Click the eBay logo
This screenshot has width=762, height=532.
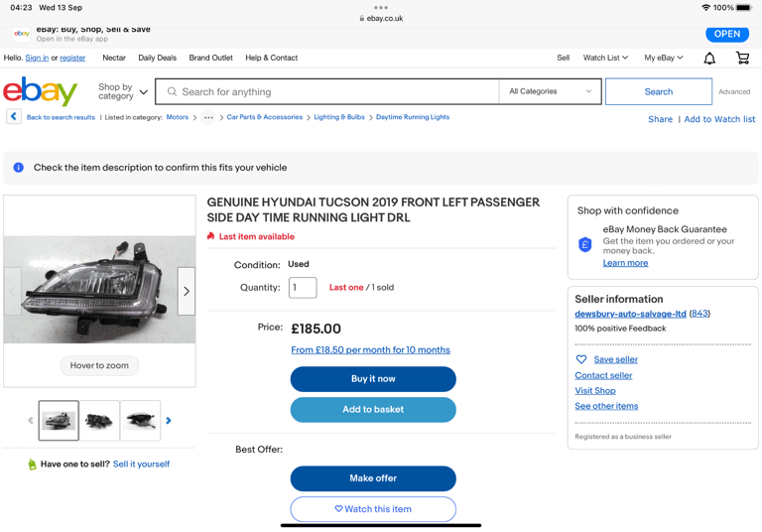click(40, 91)
